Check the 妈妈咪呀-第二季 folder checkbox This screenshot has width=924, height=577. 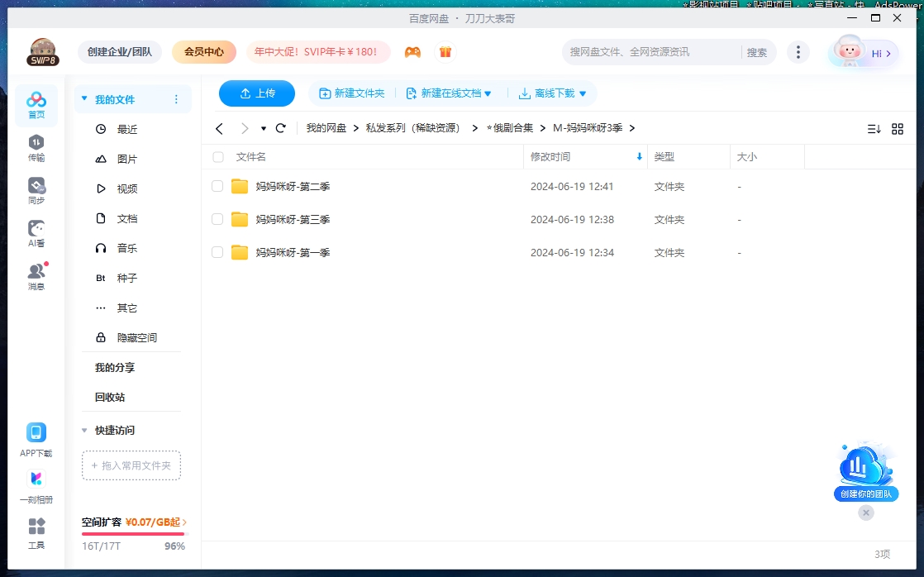click(217, 186)
